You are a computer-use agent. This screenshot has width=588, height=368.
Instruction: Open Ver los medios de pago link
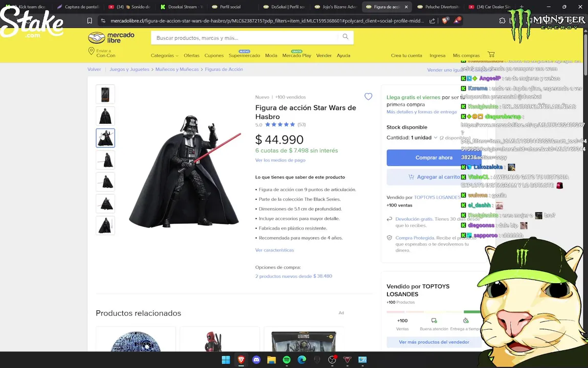point(280,160)
